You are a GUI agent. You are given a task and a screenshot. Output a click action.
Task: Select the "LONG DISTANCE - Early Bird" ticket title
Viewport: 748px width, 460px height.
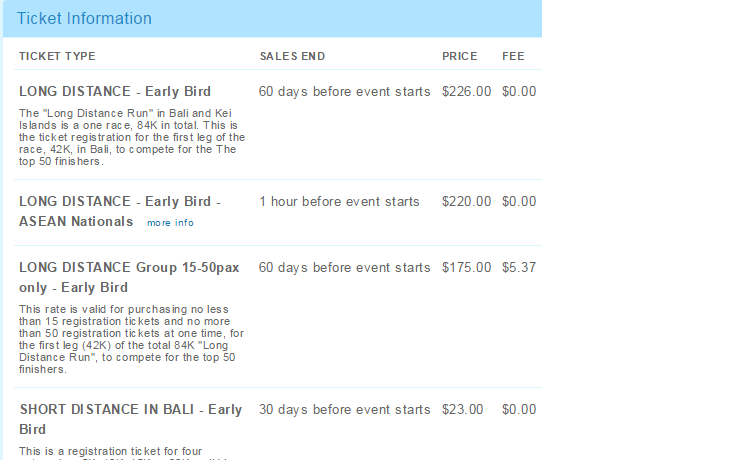[115, 91]
